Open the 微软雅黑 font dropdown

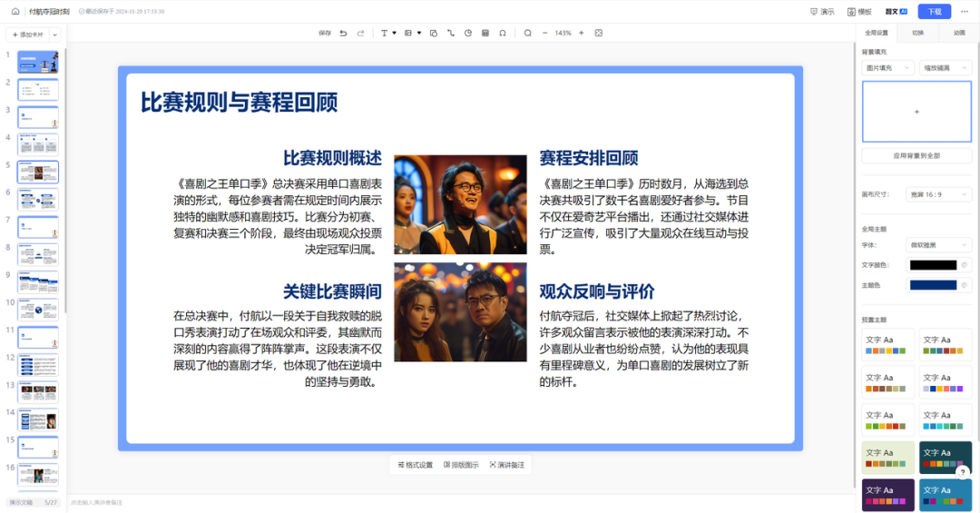939,244
